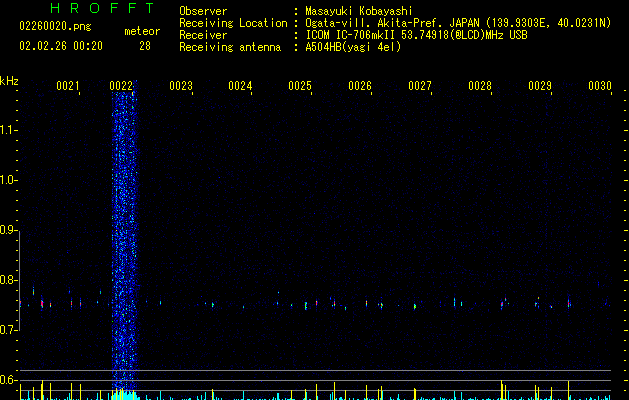Image resolution: width=629 pixels, height=400 pixels.
Task: Click time marker 0030
Action: tap(600, 85)
